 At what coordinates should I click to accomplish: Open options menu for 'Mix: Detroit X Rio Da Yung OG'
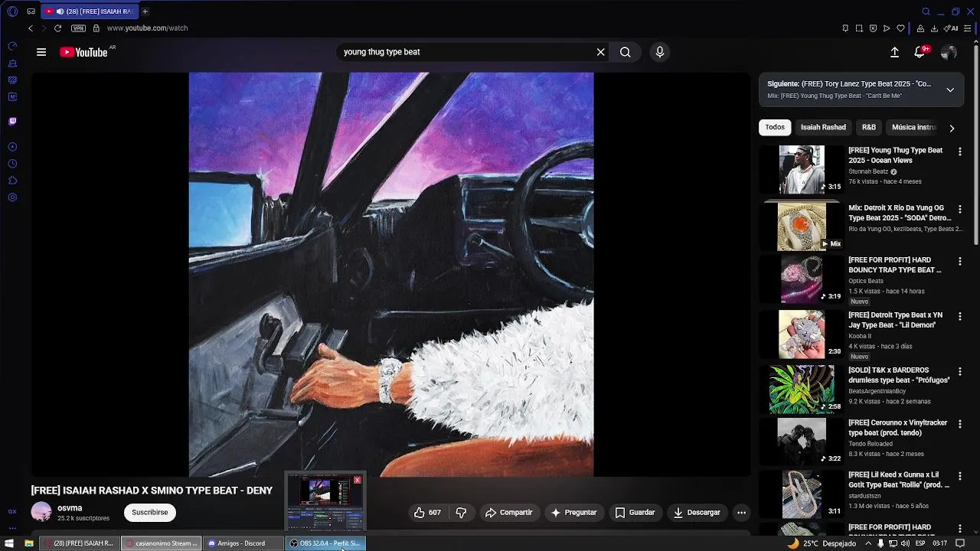pyautogui.click(x=959, y=209)
